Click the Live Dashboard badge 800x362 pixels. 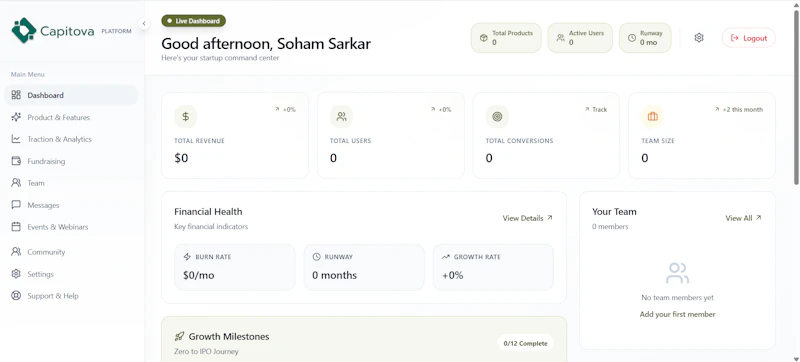click(193, 21)
